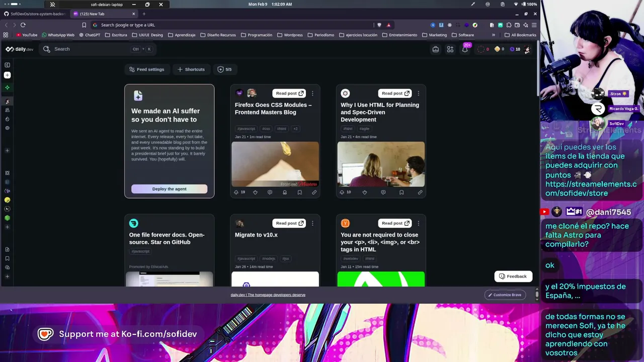Click the white new post plus icon
The height and width of the screenshot is (362, 644).
click(7, 75)
